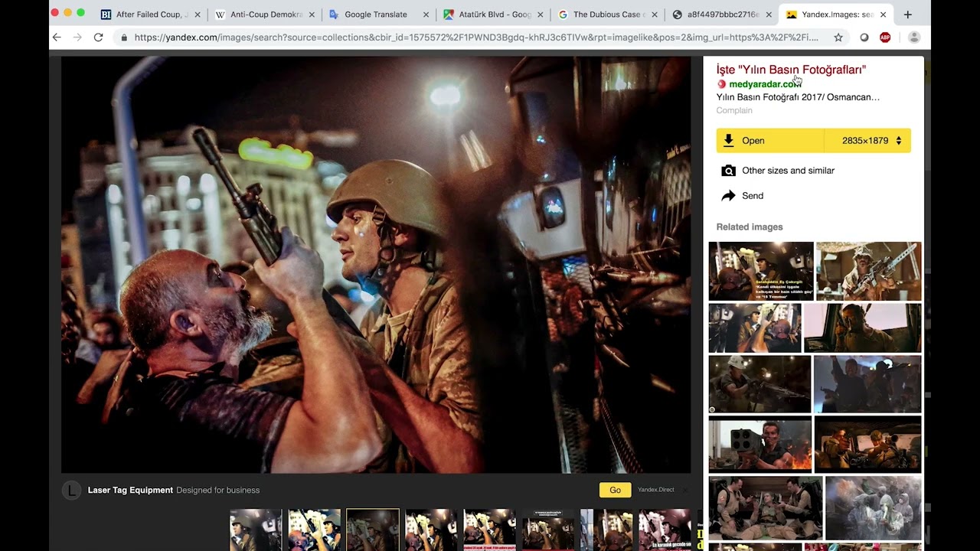Click the Related images heading
Viewport: 980px width, 551px height.
(x=750, y=227)
